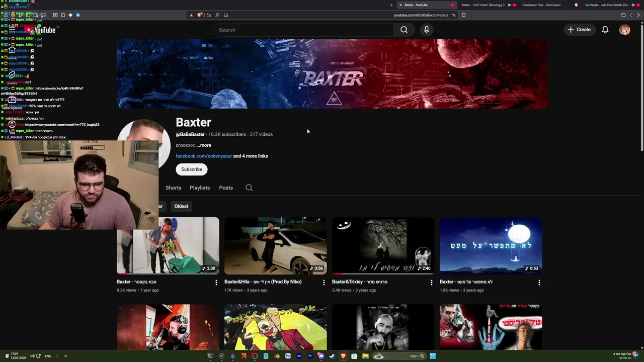Open After Effects from the taskbar

[299, 356]
